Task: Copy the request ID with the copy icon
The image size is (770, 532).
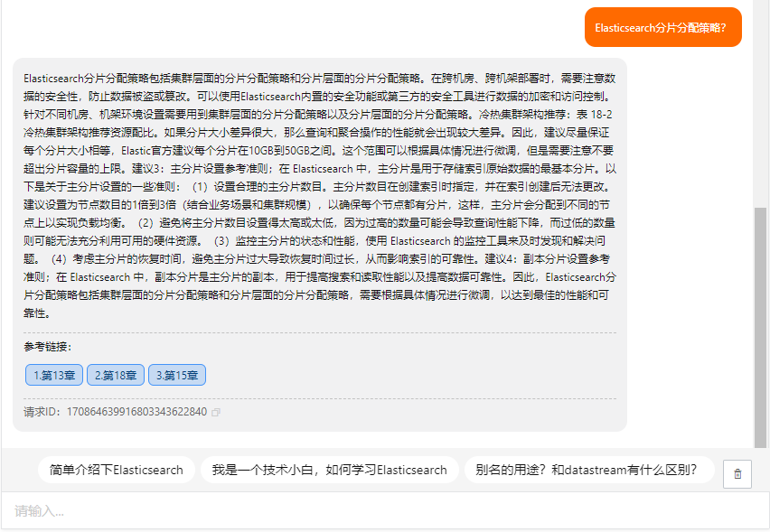Action: click(x=216, y=412)
